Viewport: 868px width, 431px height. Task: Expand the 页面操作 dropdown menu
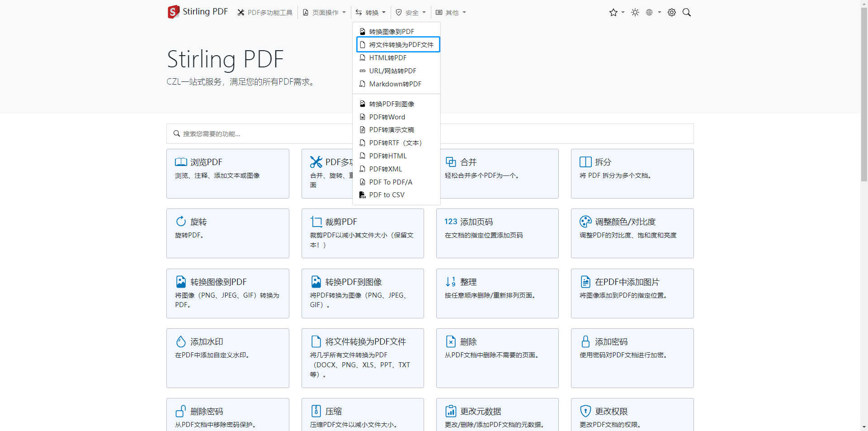(324, 13)
